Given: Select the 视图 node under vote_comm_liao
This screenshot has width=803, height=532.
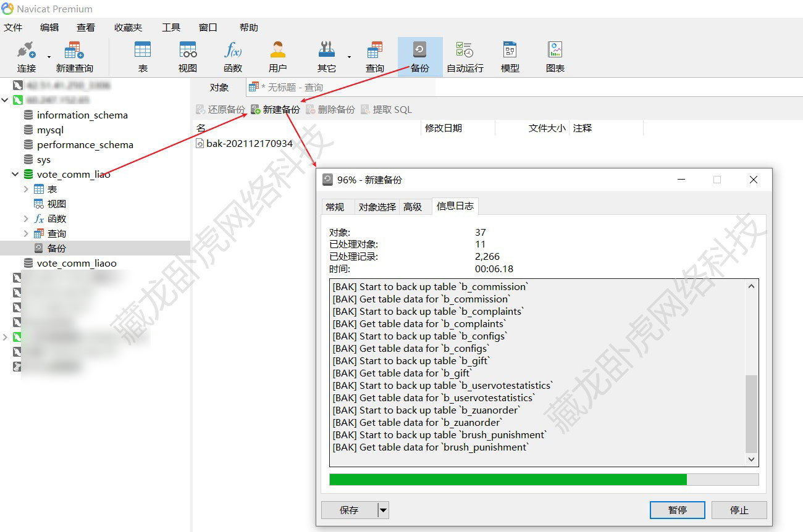Looking at the screenshot, I should click(56, 204).
